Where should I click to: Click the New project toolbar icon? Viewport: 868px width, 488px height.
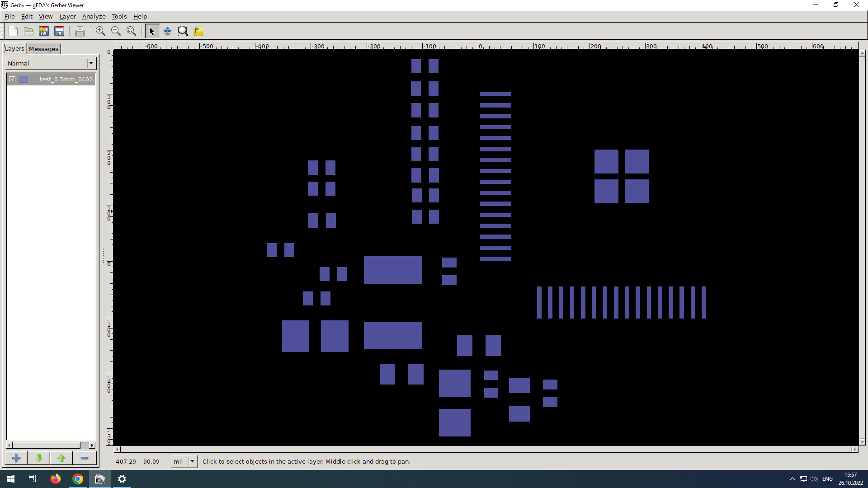[13, 31]
